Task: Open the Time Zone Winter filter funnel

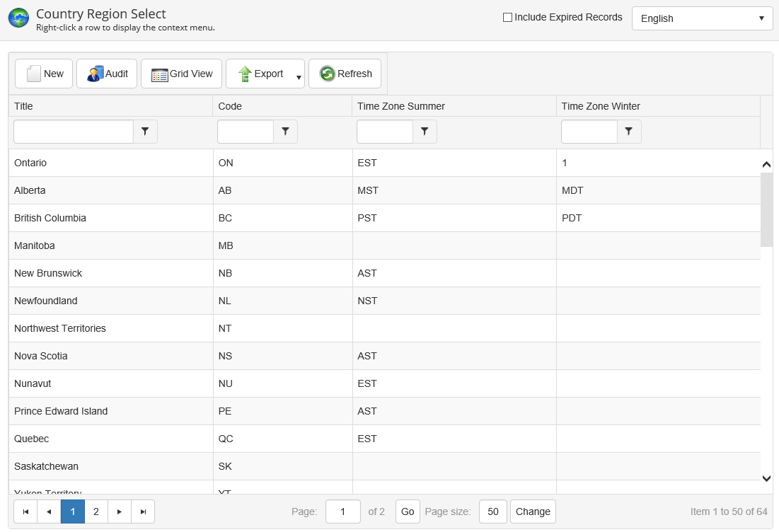Action: (629, 132)
